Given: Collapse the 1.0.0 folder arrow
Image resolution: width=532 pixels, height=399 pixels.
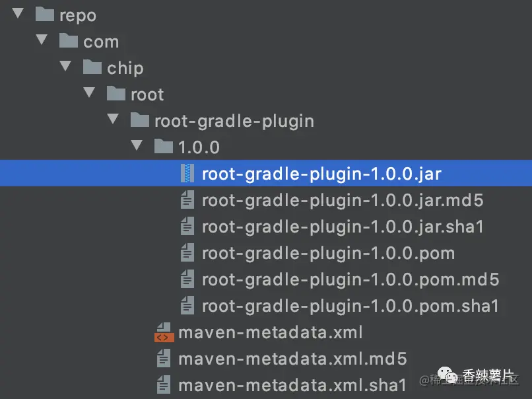Looking at the screenshot, I should point(137,146).
